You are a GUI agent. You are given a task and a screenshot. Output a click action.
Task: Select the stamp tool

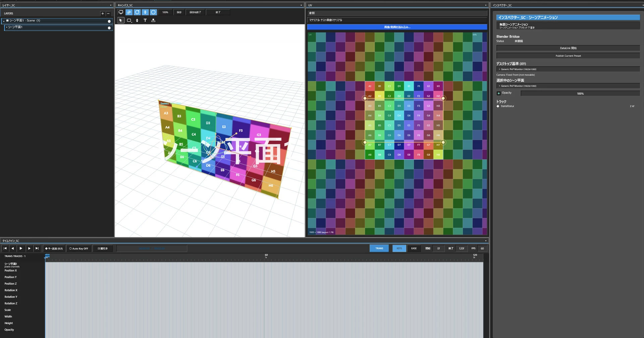153,20
